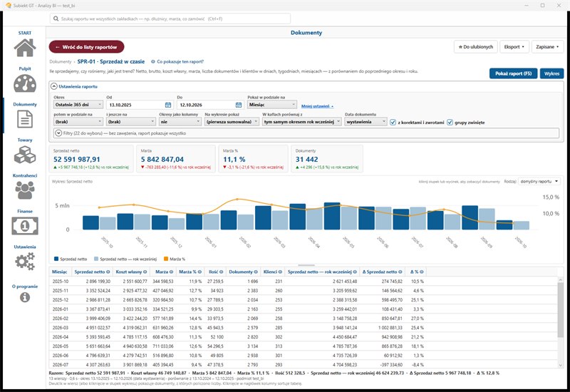Open chart Rodzaj 'domyślny raportu' dropdown
Screen dimensions: 570x392
click(539, 181)
